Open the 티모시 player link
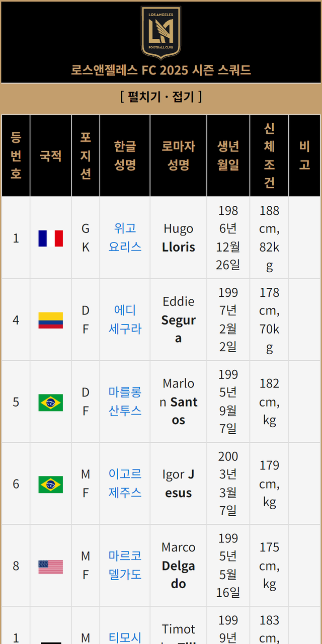This screenshot has width=322, height=644. pos(125,637)
